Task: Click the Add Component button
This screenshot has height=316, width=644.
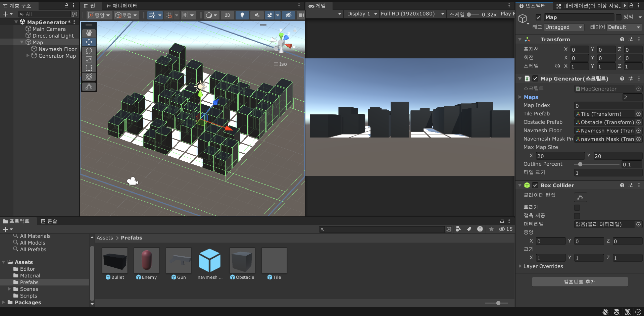Action: 580,282
